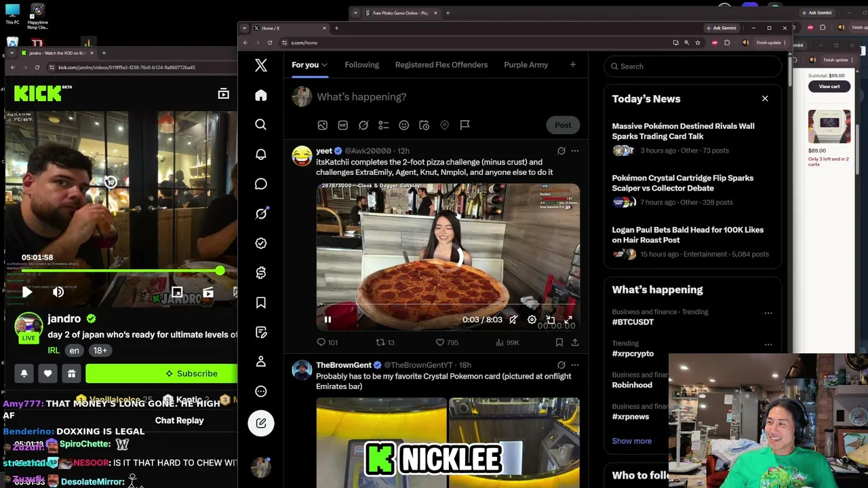Click the gift sub icon on Kick
The width and height of the screenshot is (868, 488).
click(x=71, y=373)
